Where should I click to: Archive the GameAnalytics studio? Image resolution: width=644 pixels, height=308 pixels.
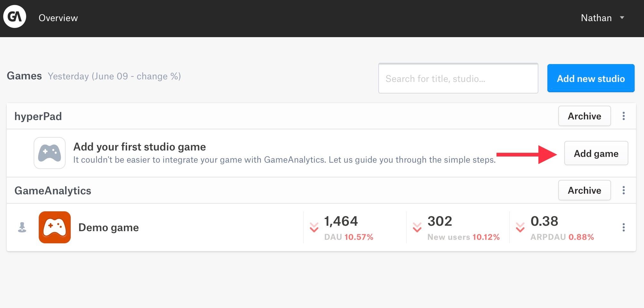(x=584, y=190)
